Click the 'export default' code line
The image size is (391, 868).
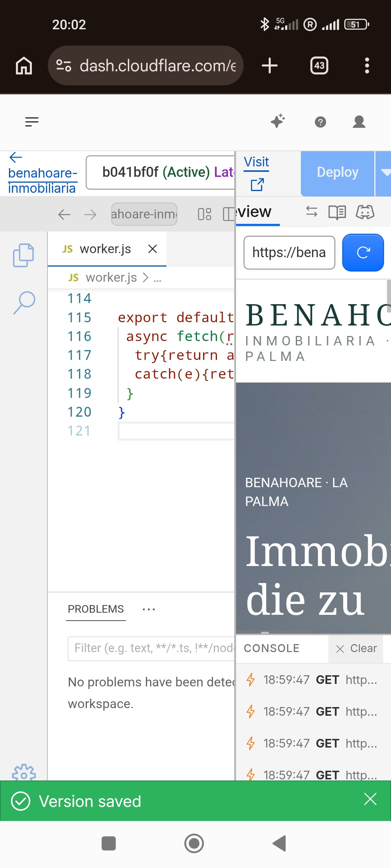[176, 318]
